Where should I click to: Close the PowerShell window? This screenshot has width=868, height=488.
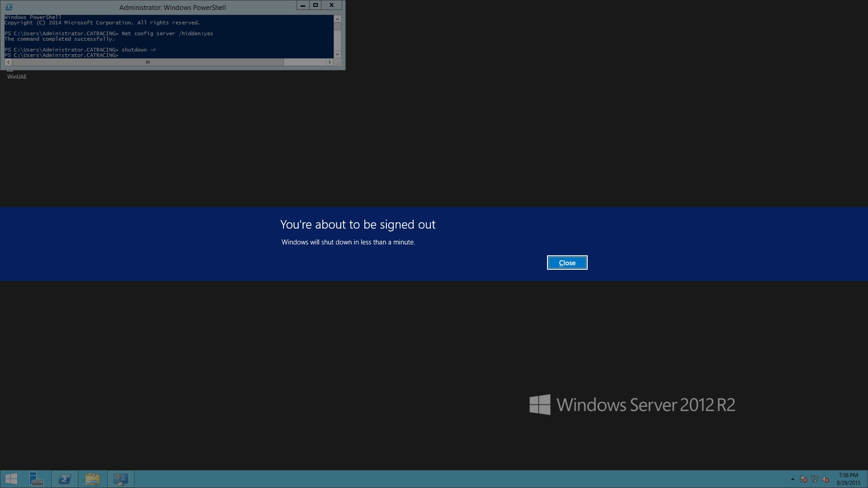[332, 5]
